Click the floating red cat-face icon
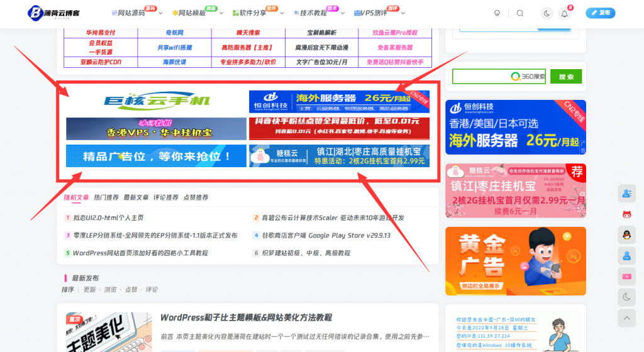Viewport: 644px width, 352px height. (x=627, y=214)
